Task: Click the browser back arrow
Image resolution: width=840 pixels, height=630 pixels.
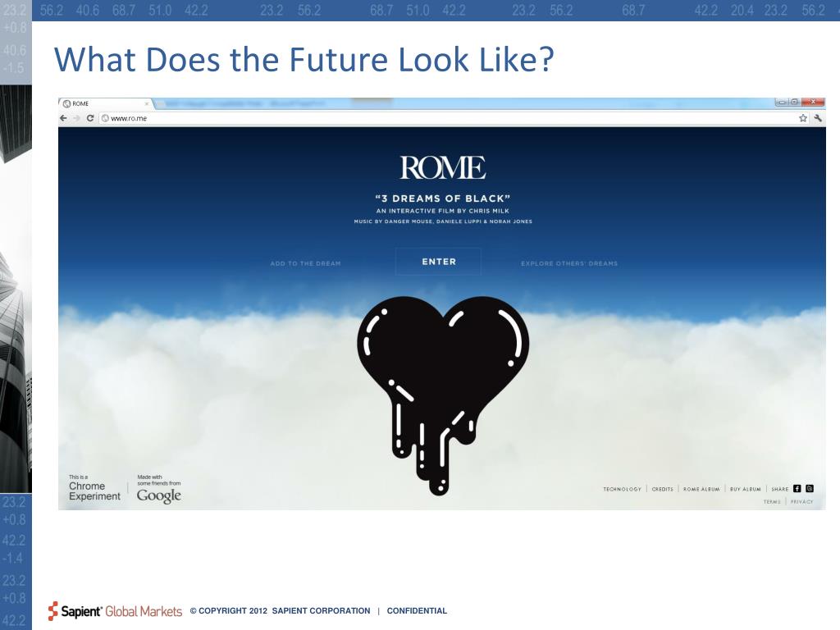Action: 64,118
